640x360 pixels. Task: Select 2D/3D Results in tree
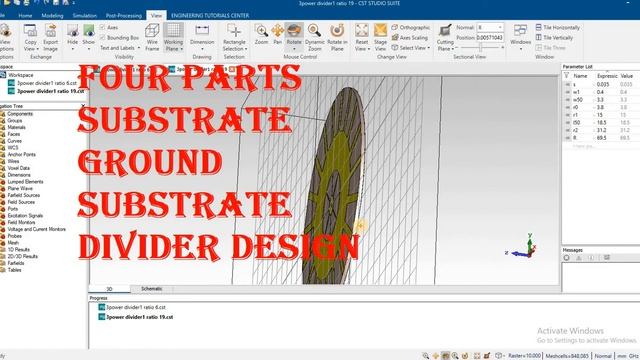(22, 256)
